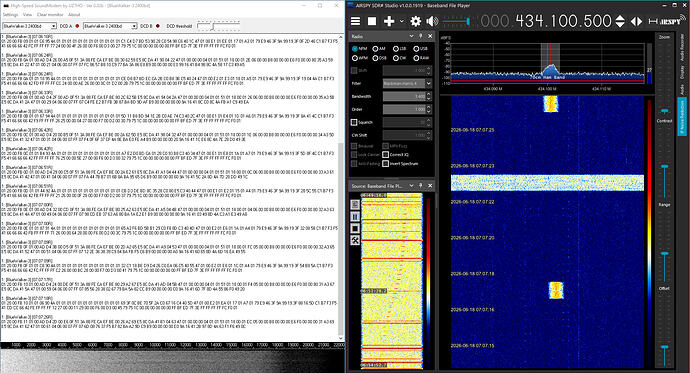Stop playback in Baseband File Player
This screenshot has height=373, width=690.
[x=355, y=228]
